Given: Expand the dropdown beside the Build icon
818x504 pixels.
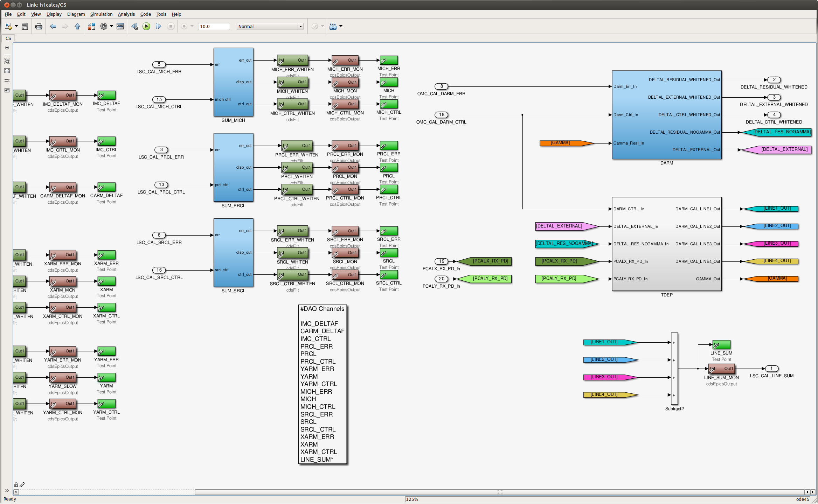Looking at the screenshot, I should 341,26.
